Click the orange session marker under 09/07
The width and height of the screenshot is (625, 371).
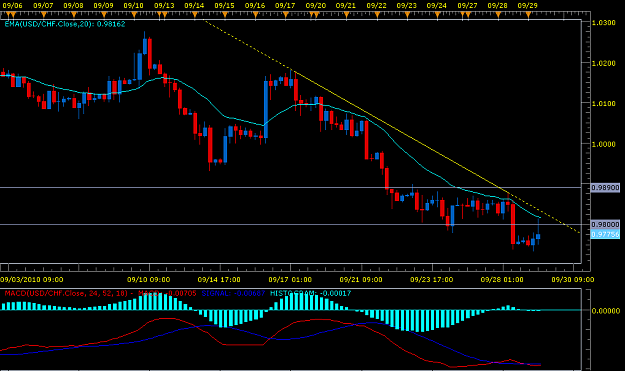43,15
